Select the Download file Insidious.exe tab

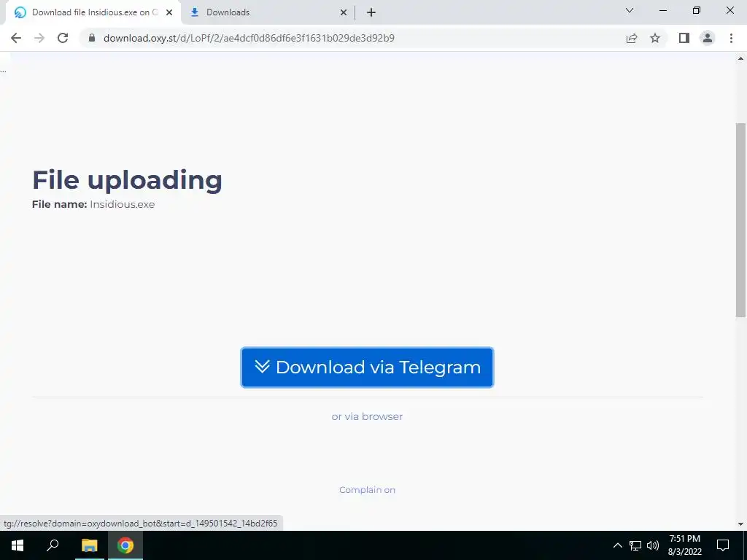click(93, 12)
